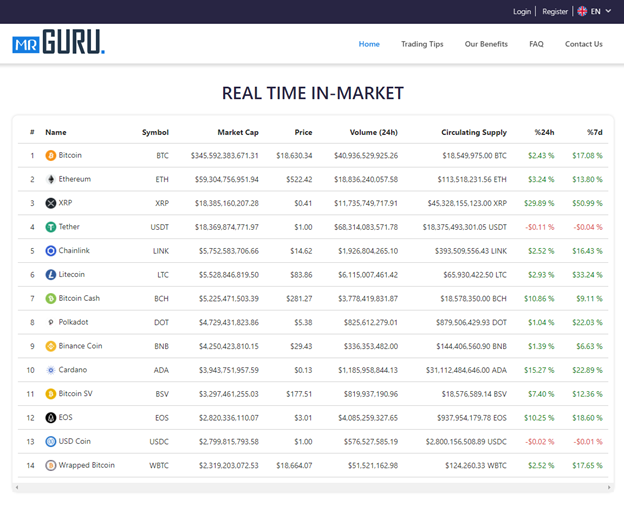Image resolution: width=624 pixels, height=505 pixels.
Task: Click the Login link
Action: click(522, 12)
